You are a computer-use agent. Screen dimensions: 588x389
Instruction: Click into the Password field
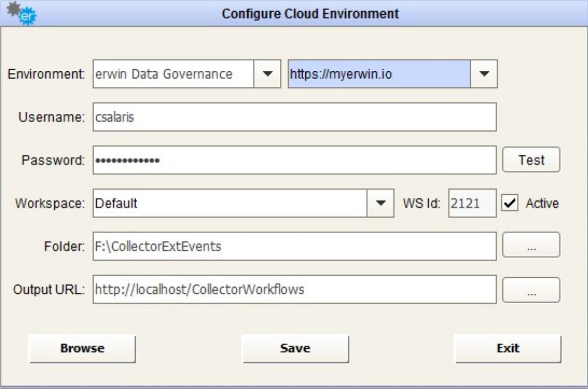[294, 160]
